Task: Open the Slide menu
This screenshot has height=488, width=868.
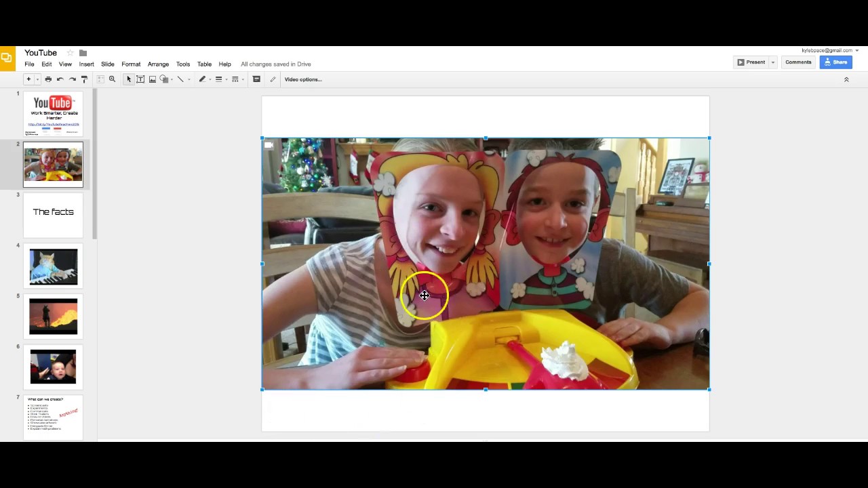Action: [107, 64]
